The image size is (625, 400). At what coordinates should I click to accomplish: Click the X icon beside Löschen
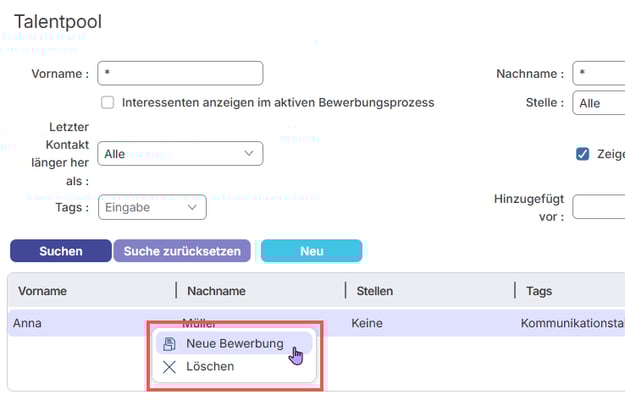[x=169, y=367]
